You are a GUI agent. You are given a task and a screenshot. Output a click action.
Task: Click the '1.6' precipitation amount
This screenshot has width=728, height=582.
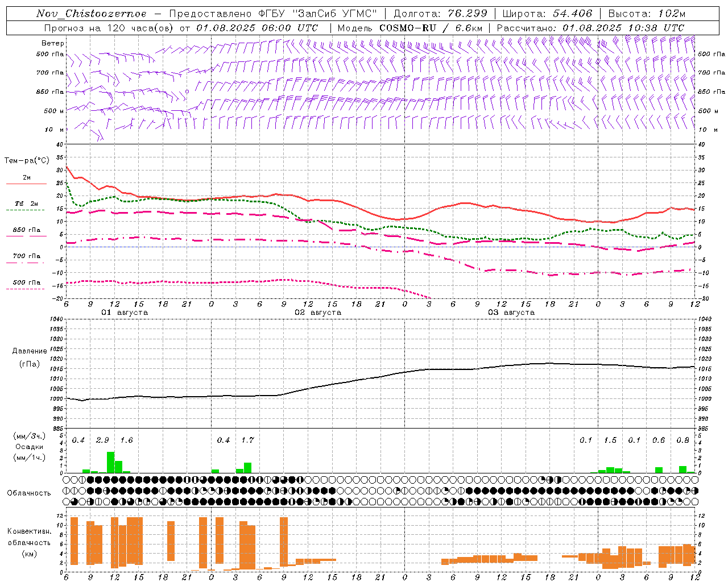(x=126, y=440)
